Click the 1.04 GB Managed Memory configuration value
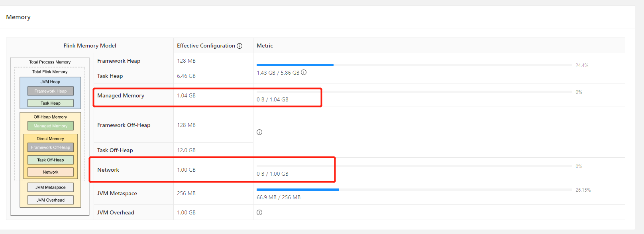The width and height of the screenshot is (644, 234). click(186, 95)
